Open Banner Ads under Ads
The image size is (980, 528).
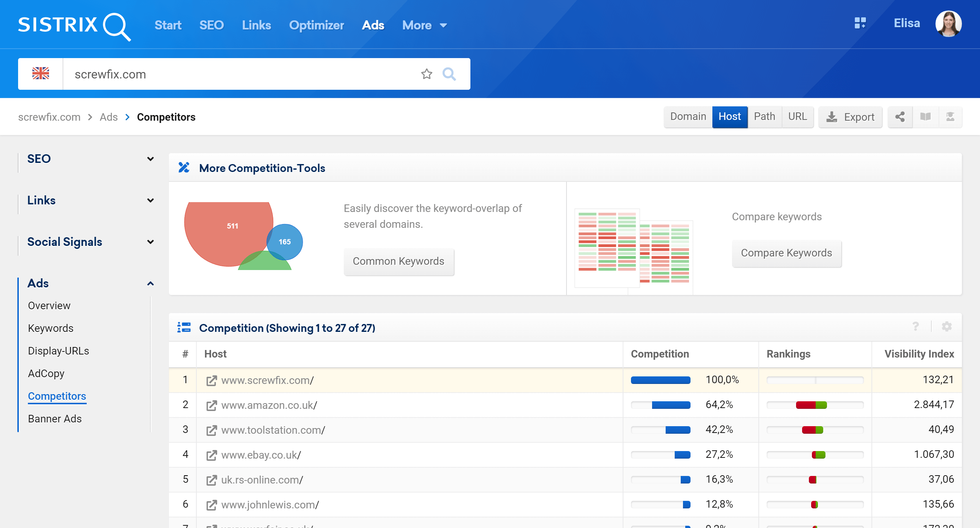tap(55, 419)
